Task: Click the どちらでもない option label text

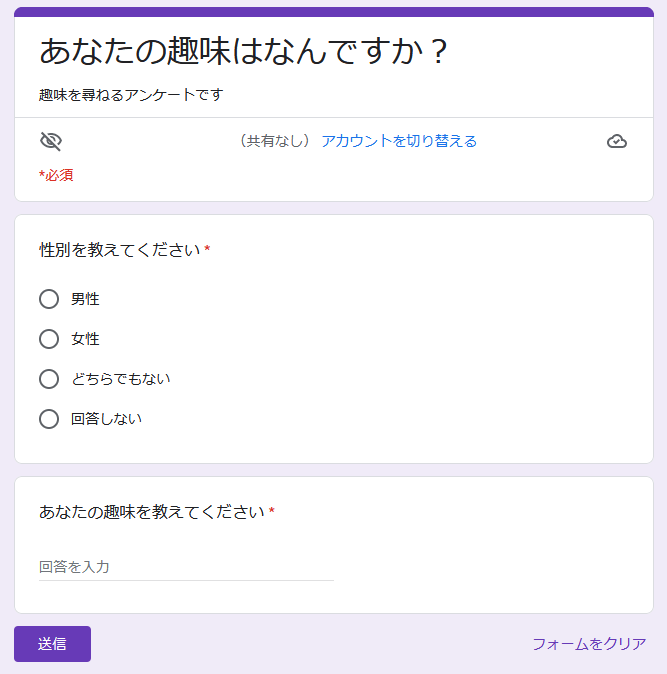Action: pyautogui.click(x=121, y=379)
